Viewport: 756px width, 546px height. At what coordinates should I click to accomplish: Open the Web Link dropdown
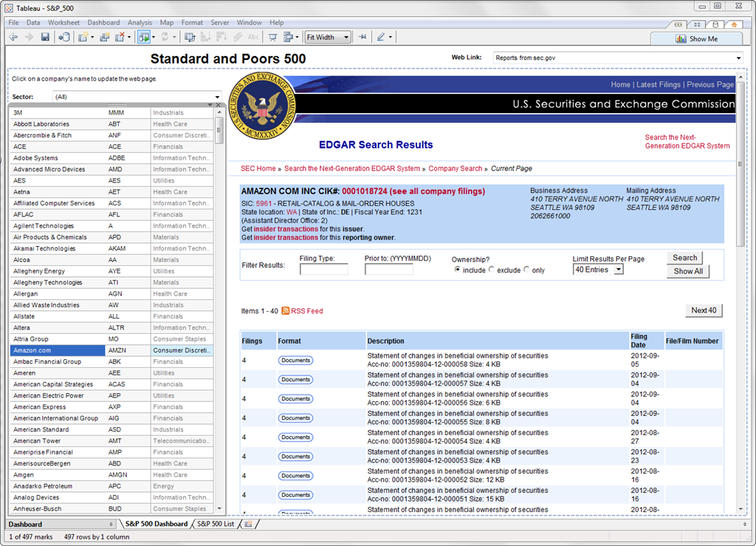(x=618, y=58)
